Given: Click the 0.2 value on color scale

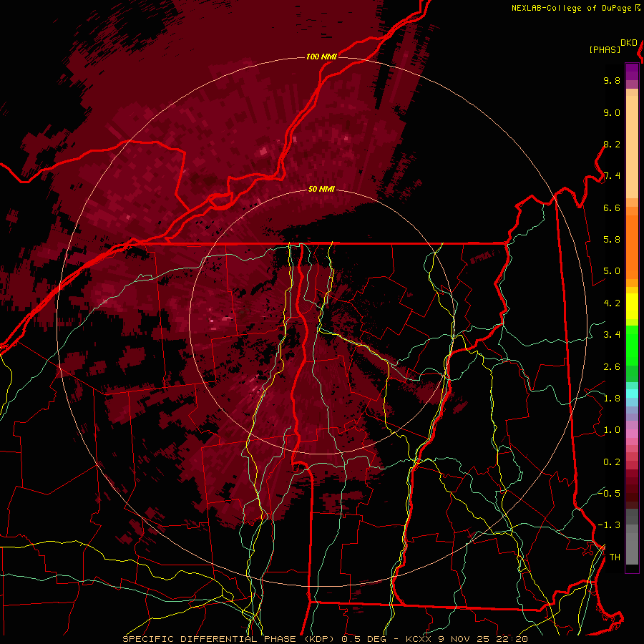Looking at the screenshot, I should tap(612, 462).
